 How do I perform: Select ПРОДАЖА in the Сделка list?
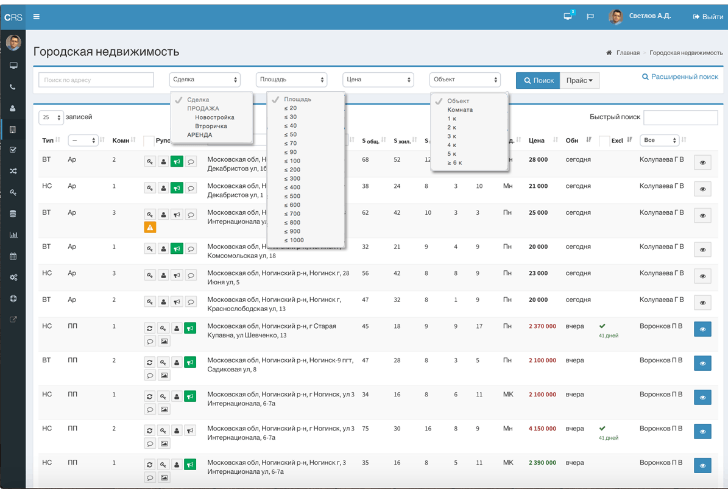(x=203, y=108)
